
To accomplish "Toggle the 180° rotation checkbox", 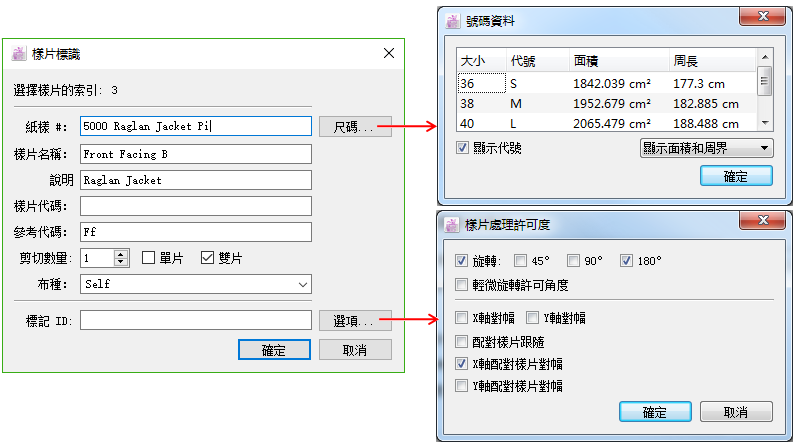I will click(x=627, y=261).
